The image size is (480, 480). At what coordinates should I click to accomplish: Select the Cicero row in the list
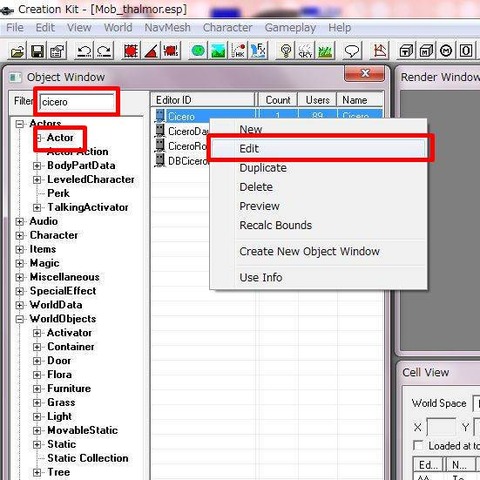(x=267, y=115)
